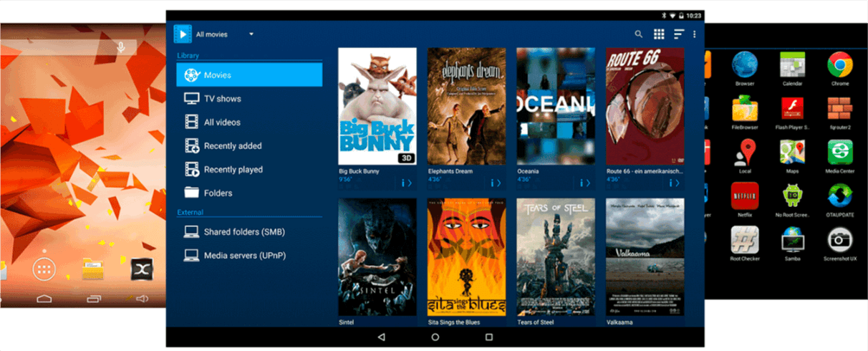Open Recently added list

click(249, 145)
